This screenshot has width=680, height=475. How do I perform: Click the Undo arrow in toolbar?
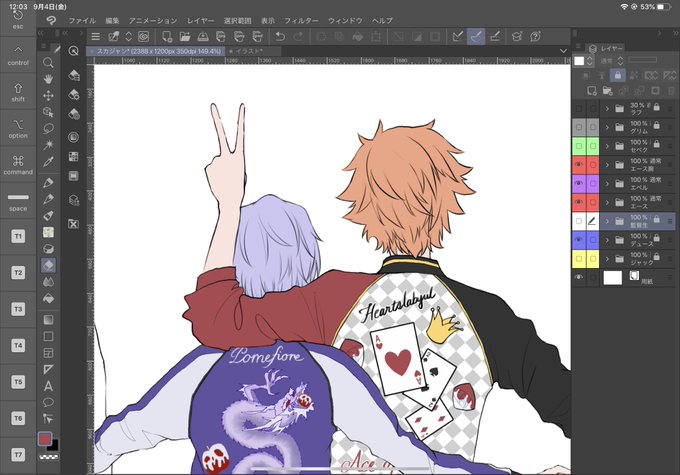(x=280, y=37)
